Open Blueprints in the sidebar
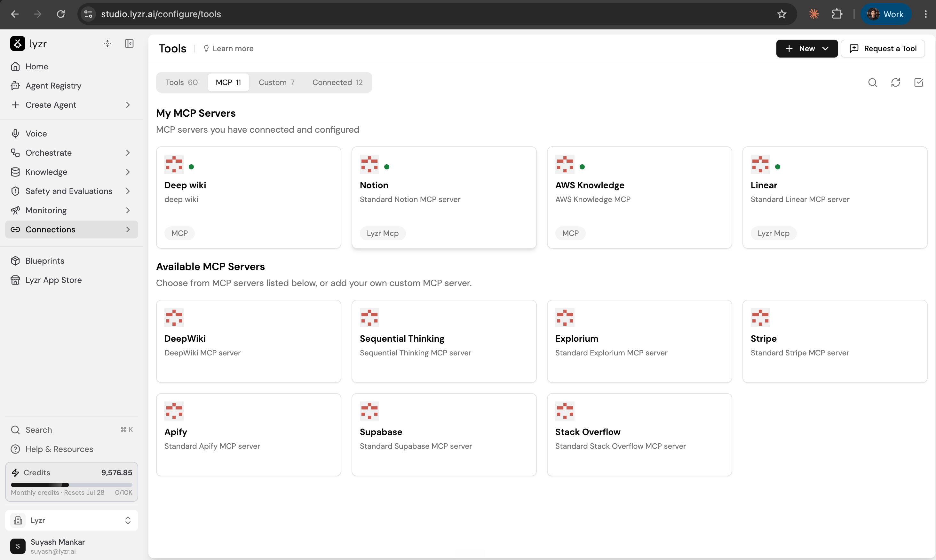Viewport: 936px width, 560px height. point(71,261)
